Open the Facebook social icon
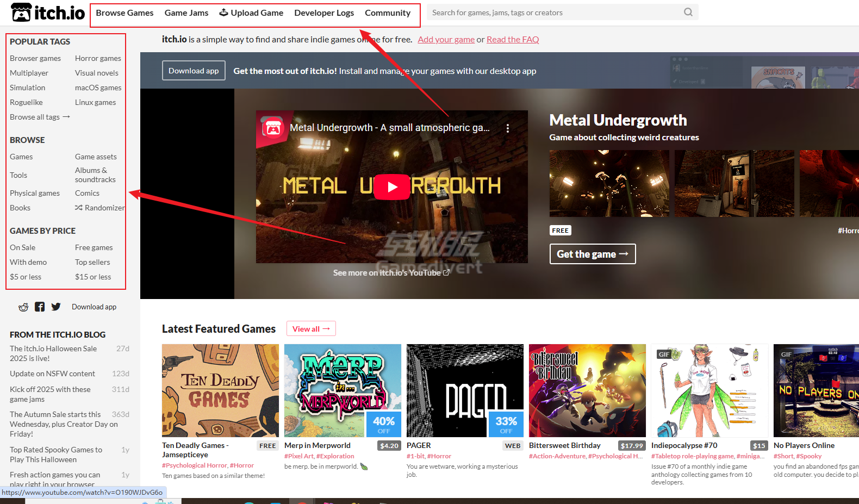The image size is (859, 504). click(x=40, y=307)
